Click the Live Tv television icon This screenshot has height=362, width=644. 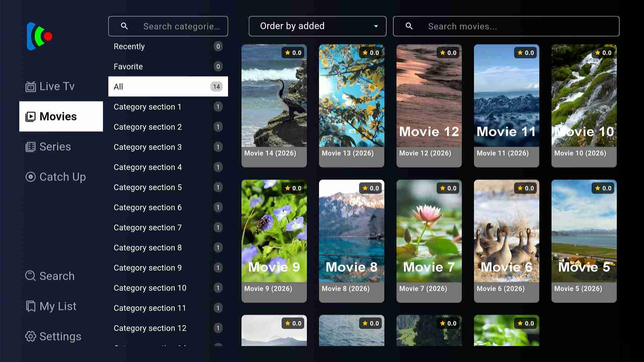pyautogui.click(x=31, y=86)
